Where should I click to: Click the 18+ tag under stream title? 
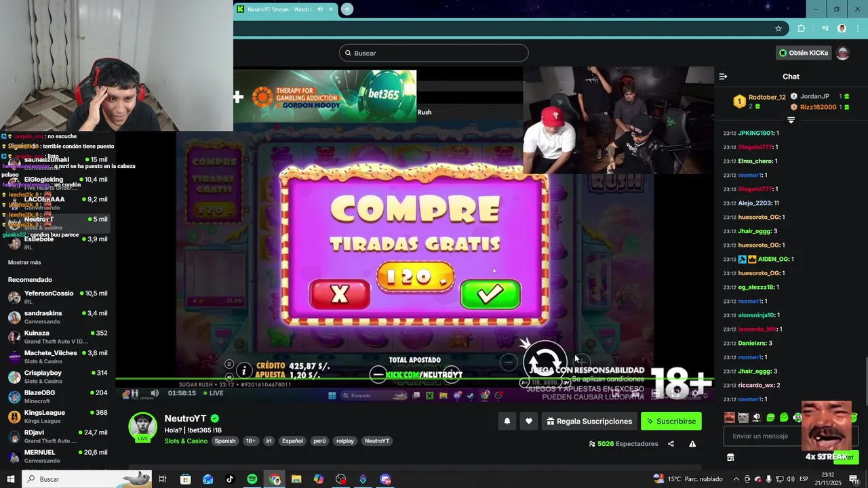[250, 441]
